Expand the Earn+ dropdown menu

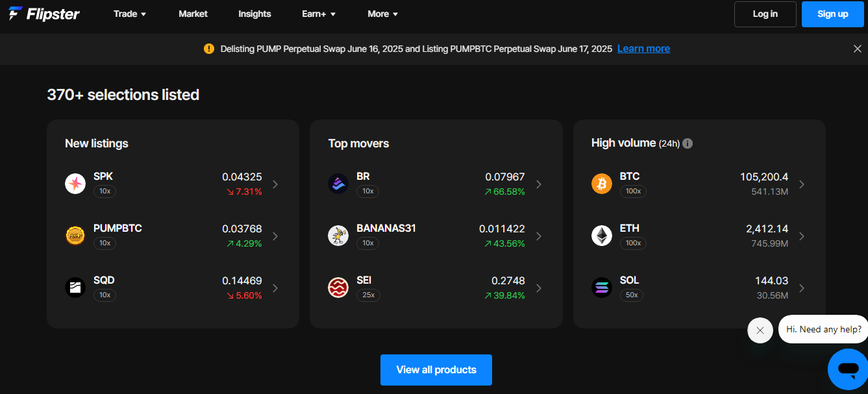319,14
